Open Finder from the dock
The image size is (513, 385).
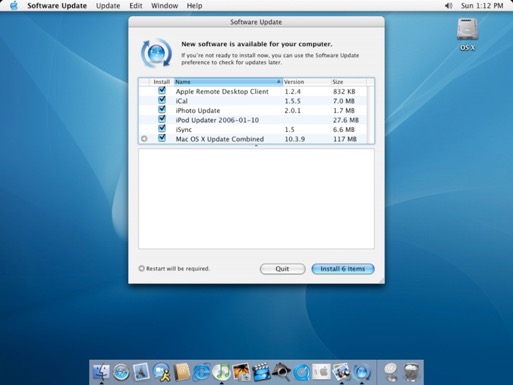tap(101, 372)
